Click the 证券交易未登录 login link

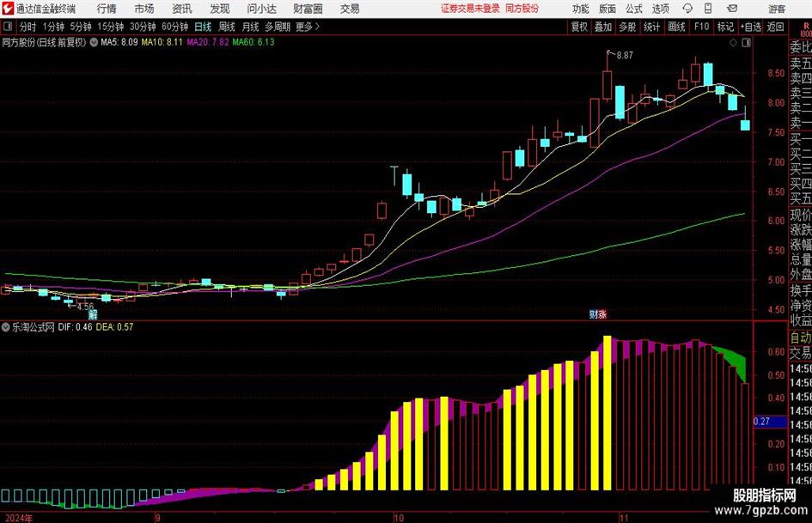tap(470, 9)
